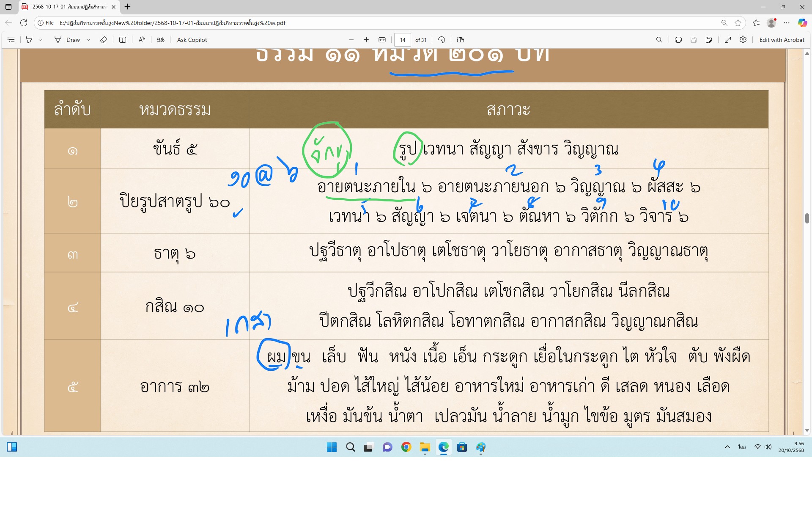812x518 pixels.
Task: Print the PDF document
Action: [678, 40]
